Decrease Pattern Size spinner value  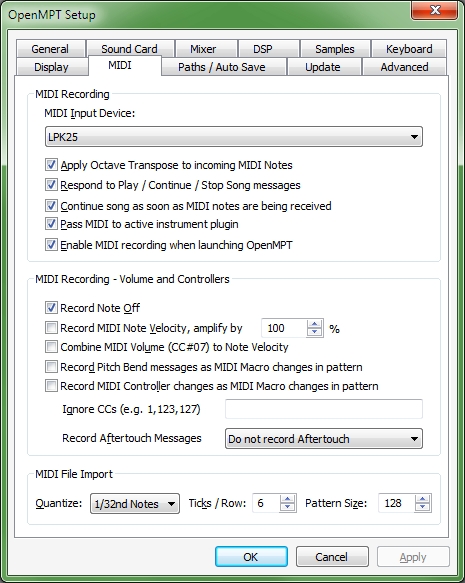[422, 507]
